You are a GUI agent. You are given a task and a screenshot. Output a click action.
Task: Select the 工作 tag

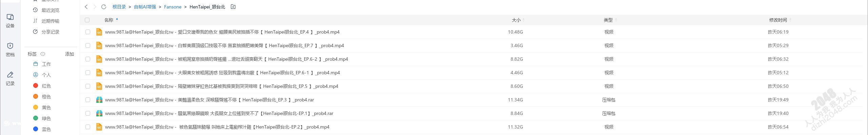pos(42,64)
